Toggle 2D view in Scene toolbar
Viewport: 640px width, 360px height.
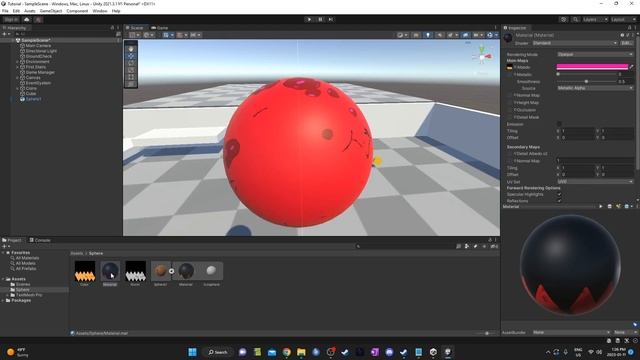point(416,35)
